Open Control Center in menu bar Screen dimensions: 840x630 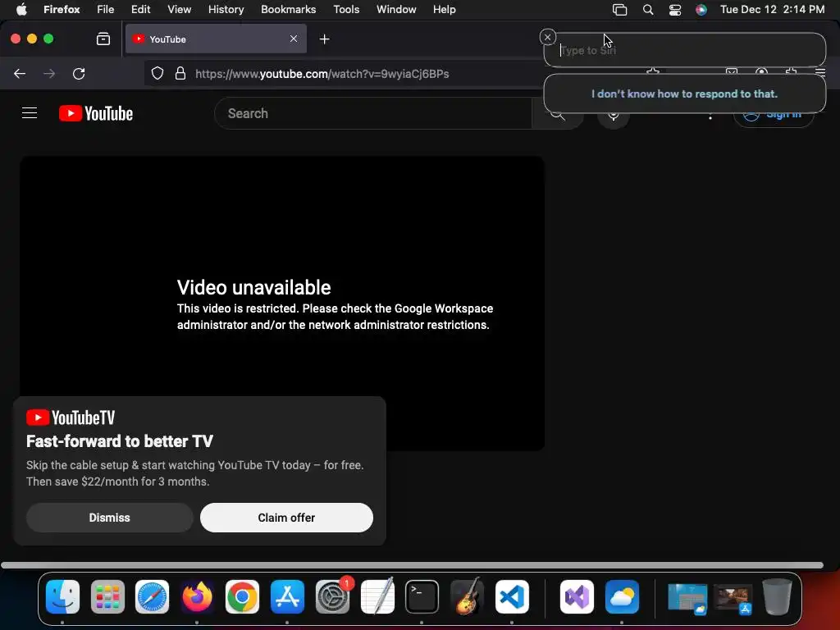[x=675, y=10]
